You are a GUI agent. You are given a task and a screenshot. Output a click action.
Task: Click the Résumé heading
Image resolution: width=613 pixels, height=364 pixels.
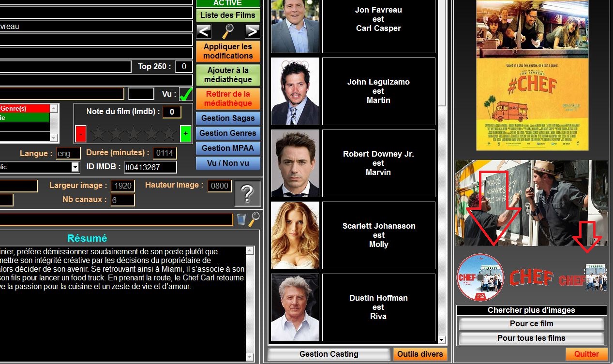click(x=87, y=238)
